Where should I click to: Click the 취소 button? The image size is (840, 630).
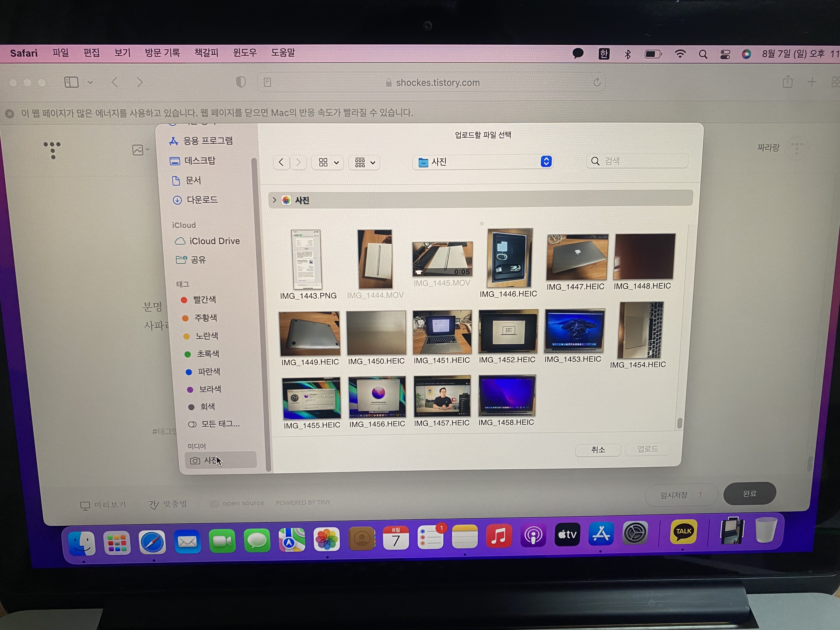coord(598,450)
